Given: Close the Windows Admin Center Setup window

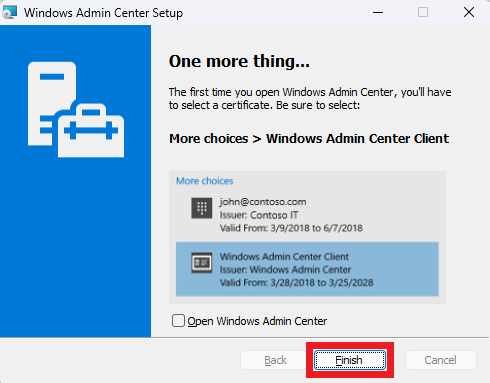Looking at the screenshot, I should (x=469, y=12).
